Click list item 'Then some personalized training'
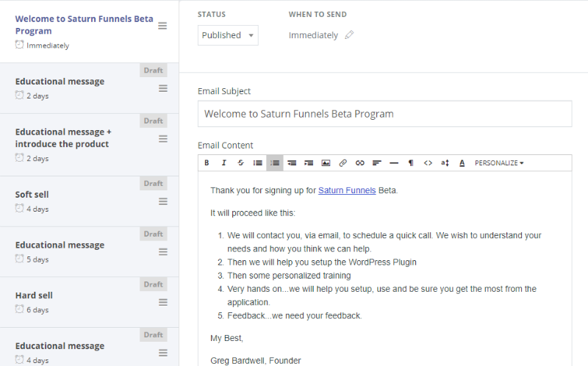The width and height of the screenshot is (588, 366). pos(289,276)
